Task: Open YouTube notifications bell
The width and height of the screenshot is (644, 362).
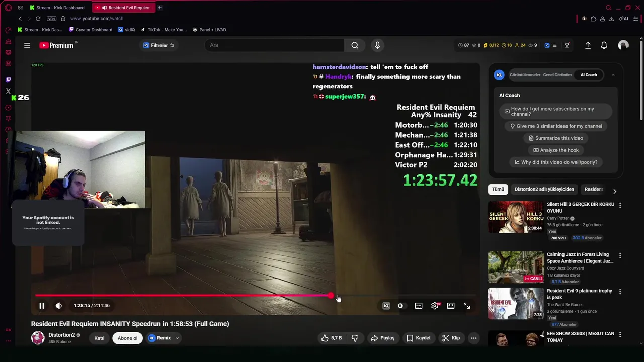Action: [x=604, y=45]
